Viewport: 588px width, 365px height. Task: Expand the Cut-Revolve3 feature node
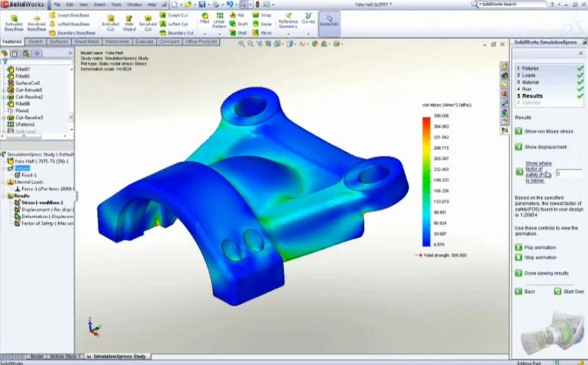pyautogui.click(x=4, y=118)
